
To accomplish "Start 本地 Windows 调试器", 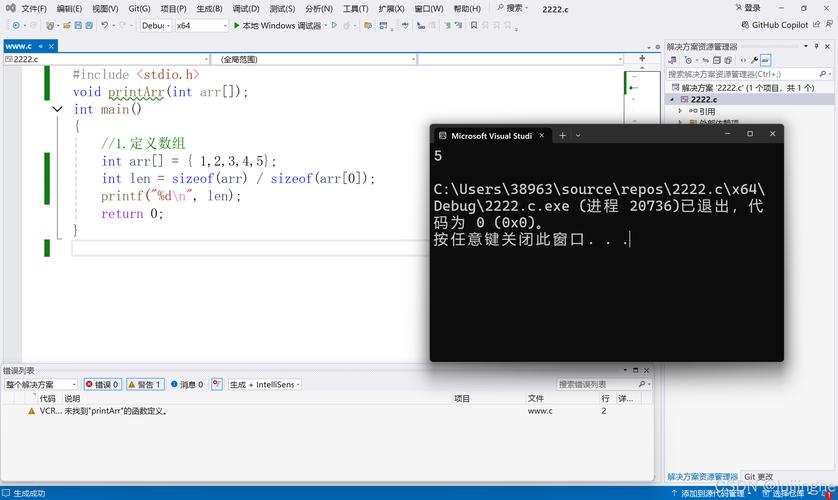I will point(277,25).
